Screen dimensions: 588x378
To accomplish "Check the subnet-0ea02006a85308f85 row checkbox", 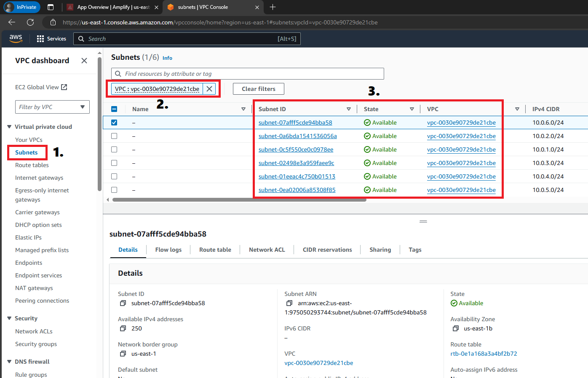I will (114, 190).
